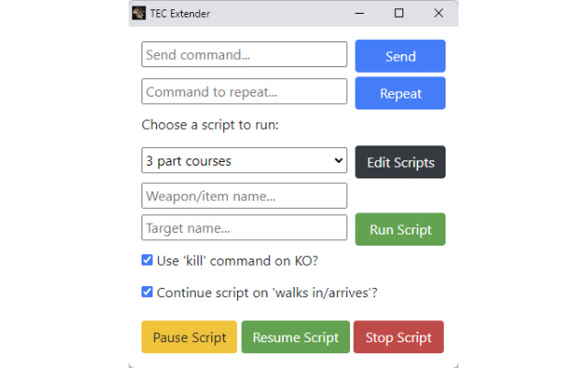Open the Edit Scripts editor

tap(400, 162)
